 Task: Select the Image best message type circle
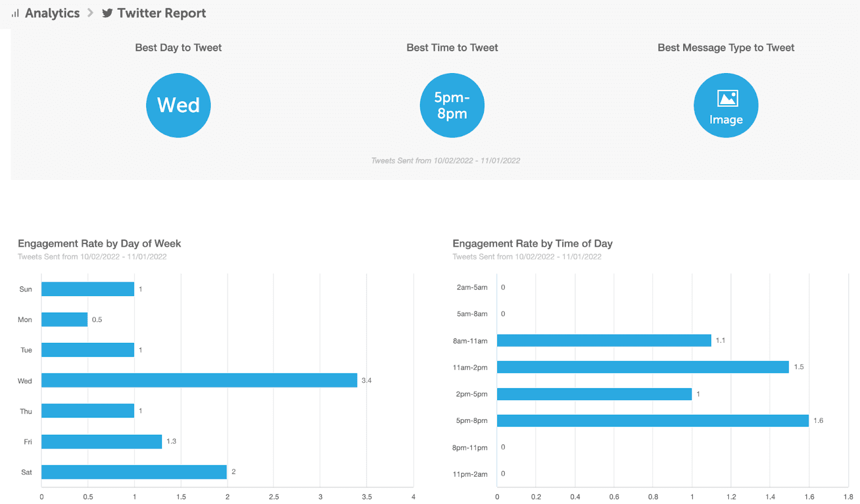726,105
